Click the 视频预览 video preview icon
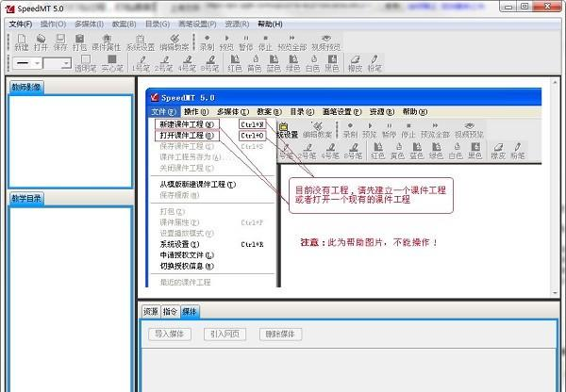The width and height of the screenshot is (566, 392). [326, 42]
